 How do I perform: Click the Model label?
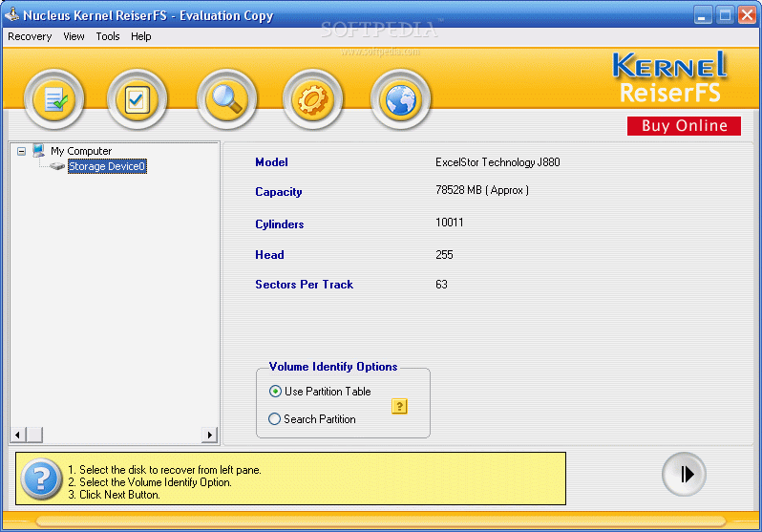[271, 162]
